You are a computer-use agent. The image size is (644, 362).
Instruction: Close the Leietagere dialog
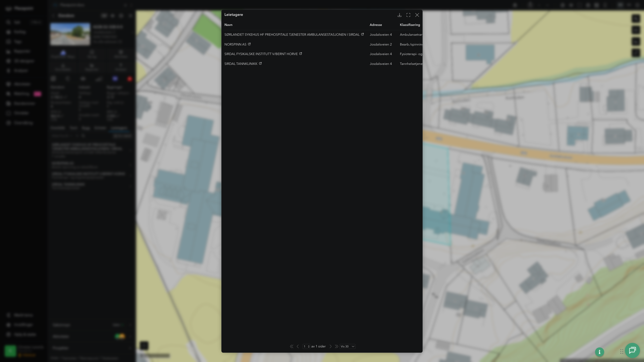point(417,15)
